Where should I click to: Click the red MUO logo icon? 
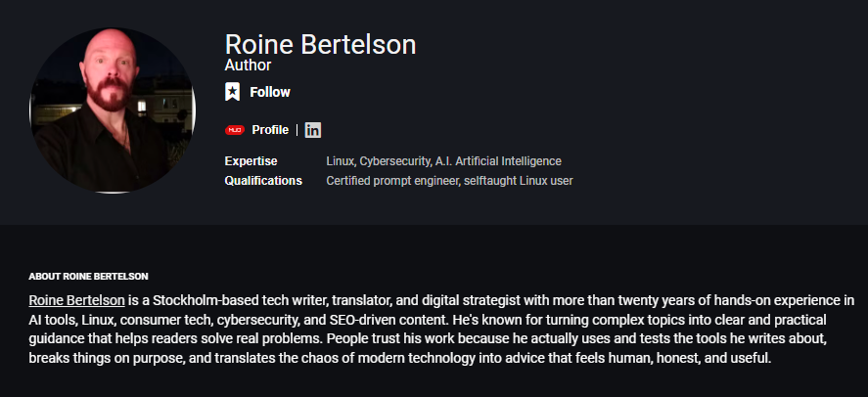(x=234, y=129)
